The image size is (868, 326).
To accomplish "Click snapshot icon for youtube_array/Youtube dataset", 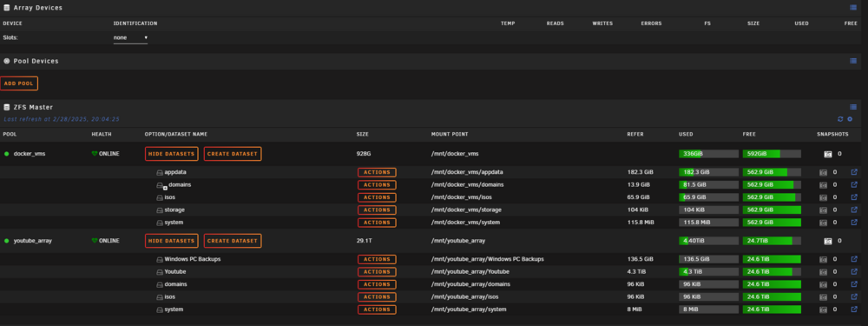I will point(823,272).
